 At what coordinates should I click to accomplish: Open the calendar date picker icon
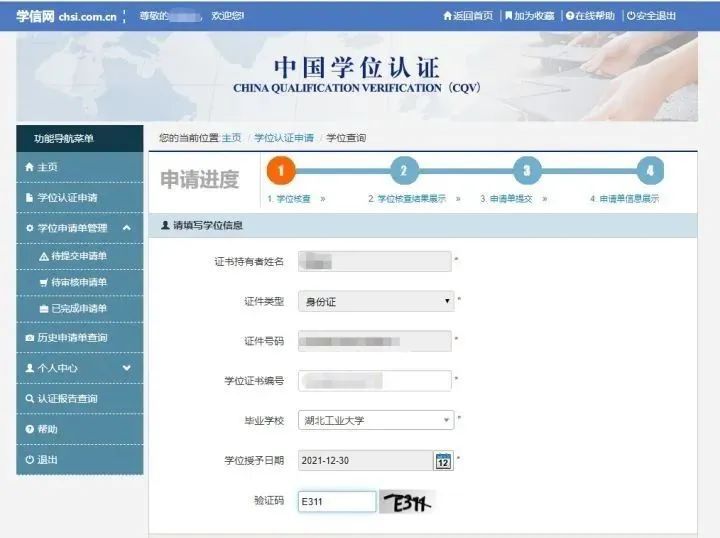pos(443,461)
